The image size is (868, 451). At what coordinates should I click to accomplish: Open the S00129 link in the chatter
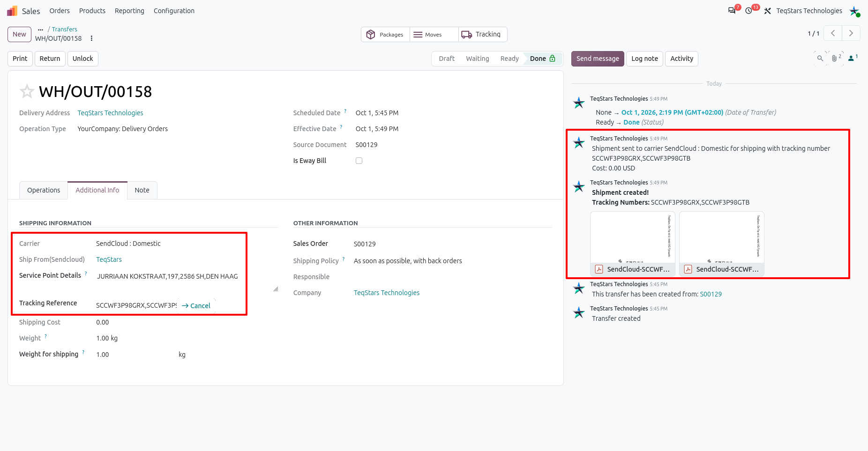pyautogui.click(x=711, y=294)
